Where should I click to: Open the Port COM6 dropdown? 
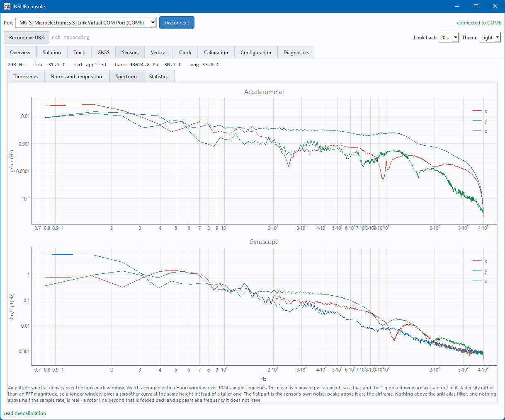pyautogui.click(x=86, y=23)
